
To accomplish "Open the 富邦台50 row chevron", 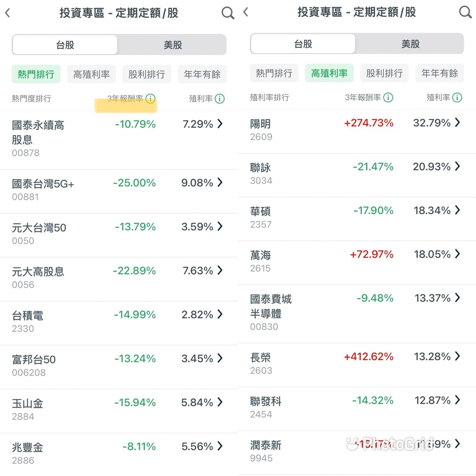I will pyautogui.click(x=220, y=358).
